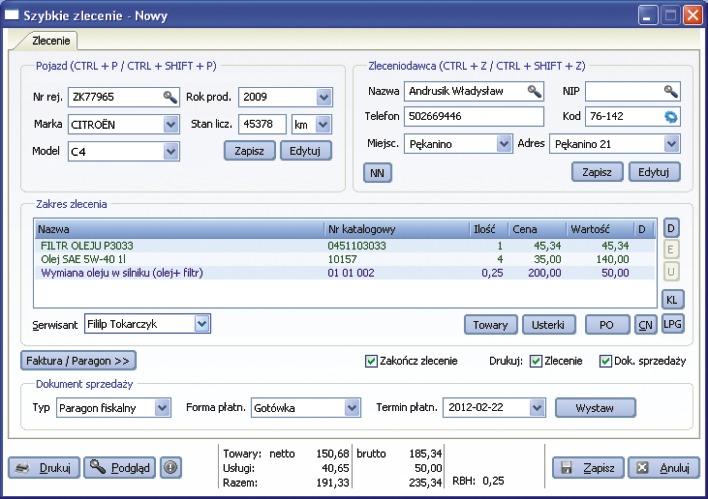Click catalog number 0451103033
This screenshot has height=499, width=708.
357,246
